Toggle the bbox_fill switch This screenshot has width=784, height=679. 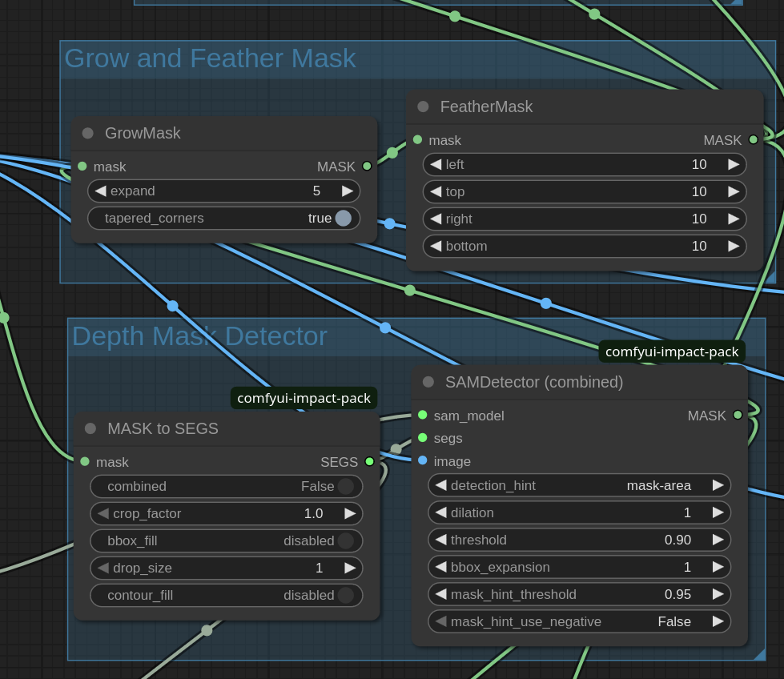coord(346,541)
